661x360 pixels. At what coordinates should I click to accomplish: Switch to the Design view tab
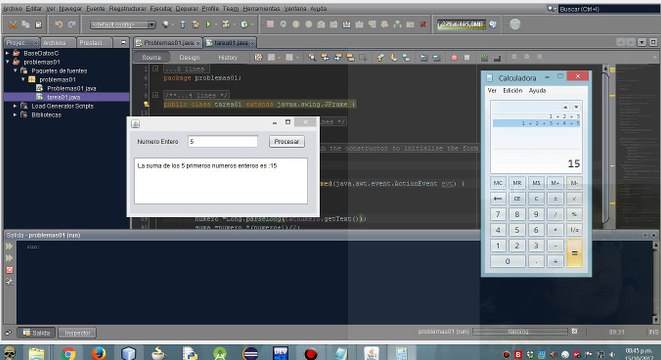pos(189,57)
